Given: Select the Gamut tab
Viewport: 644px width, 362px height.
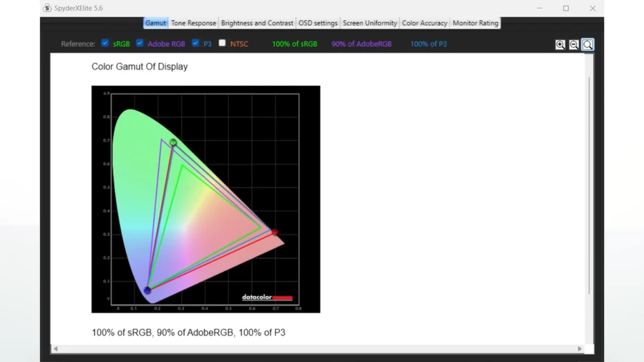Looking at the screenshot, I should pos(156,23).
